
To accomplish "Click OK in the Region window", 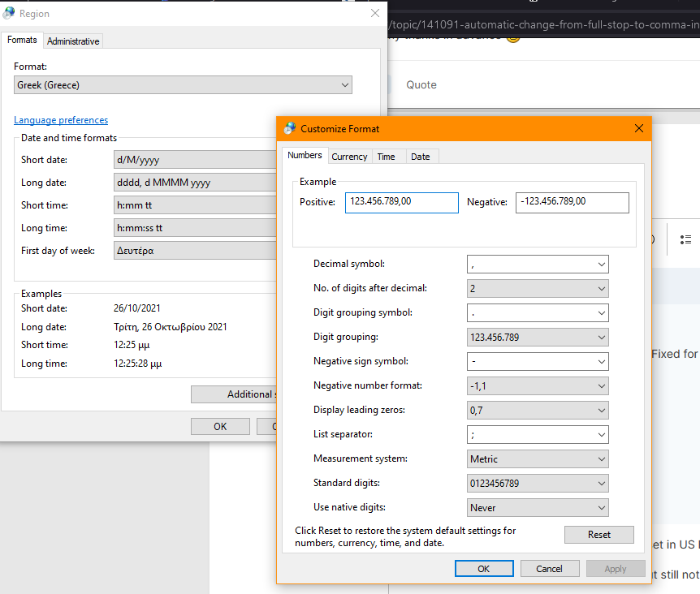I will coord(220,426).
